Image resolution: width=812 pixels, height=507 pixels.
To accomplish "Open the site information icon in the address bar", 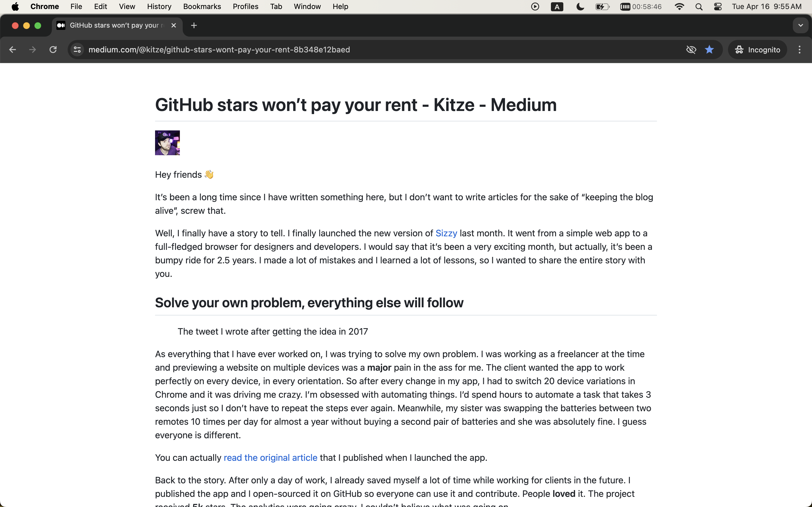I will pos(77,50).
